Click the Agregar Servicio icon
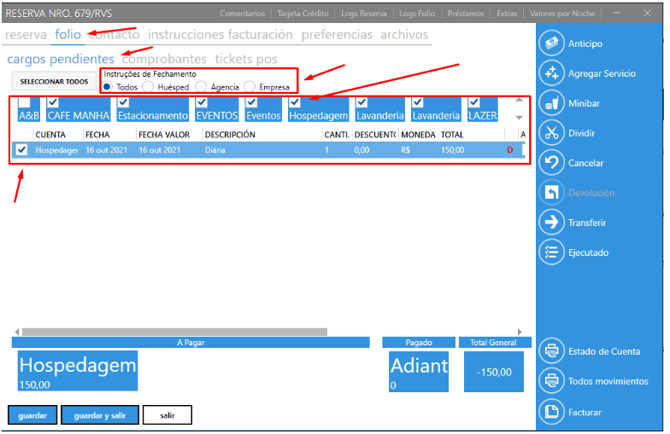 (x=551, y=74)
